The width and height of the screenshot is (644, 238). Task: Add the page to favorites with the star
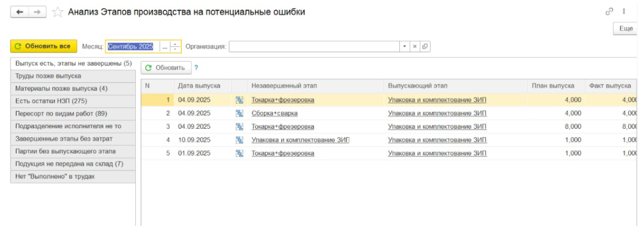coord(57,13)
